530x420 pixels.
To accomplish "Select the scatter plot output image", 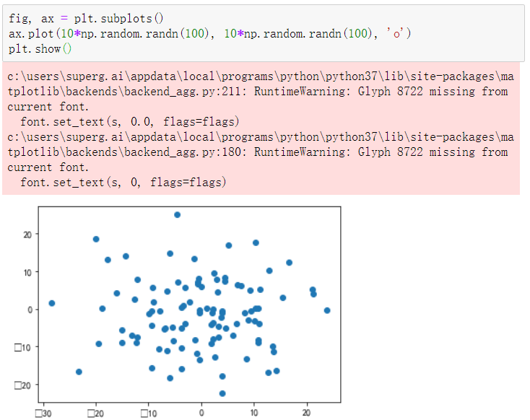I will pos(178,312).
